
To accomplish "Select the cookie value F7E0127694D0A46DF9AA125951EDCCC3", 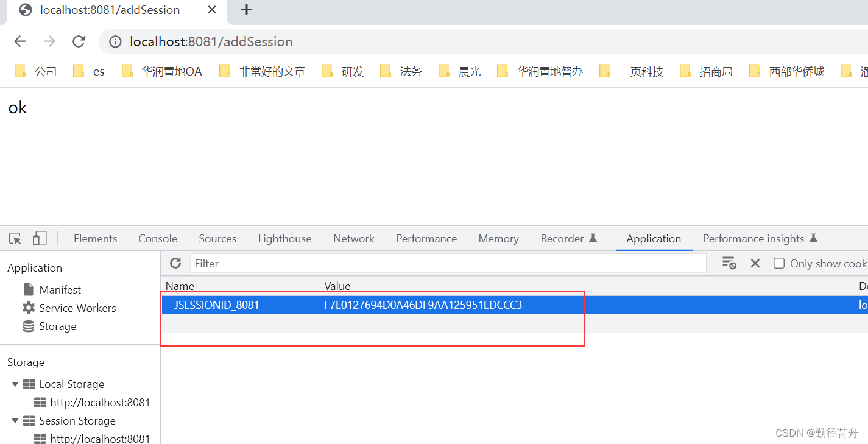I will coord(423,305).
